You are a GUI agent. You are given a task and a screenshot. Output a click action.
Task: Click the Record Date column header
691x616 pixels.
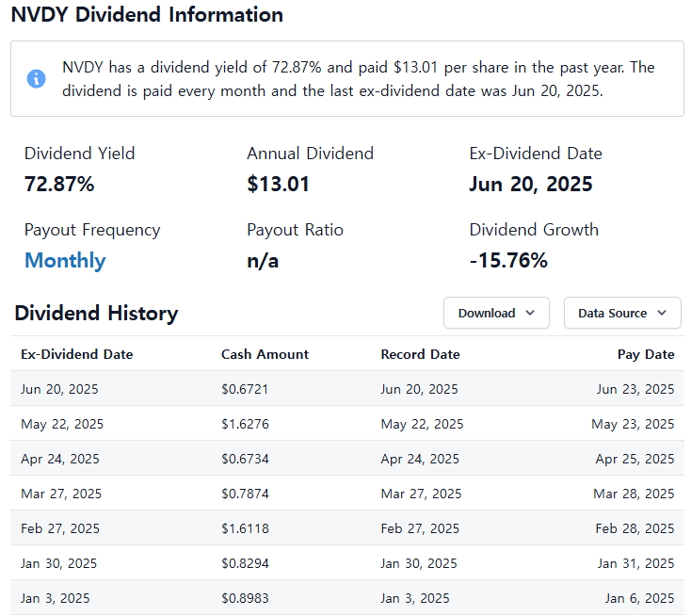click(421, 354)
